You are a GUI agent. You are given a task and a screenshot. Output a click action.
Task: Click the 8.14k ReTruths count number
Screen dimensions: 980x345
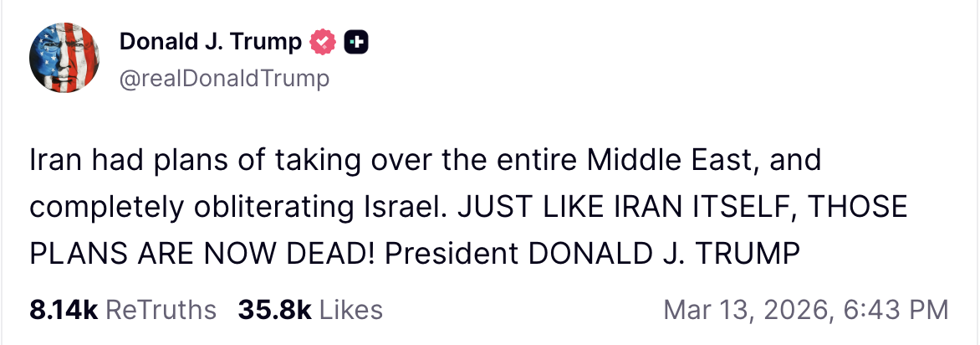[64, 310]
